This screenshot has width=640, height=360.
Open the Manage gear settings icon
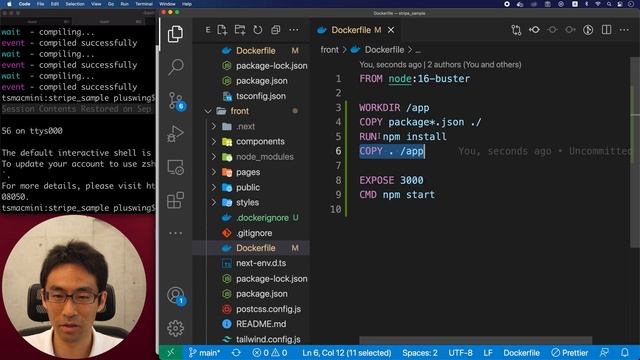point(176,328)
